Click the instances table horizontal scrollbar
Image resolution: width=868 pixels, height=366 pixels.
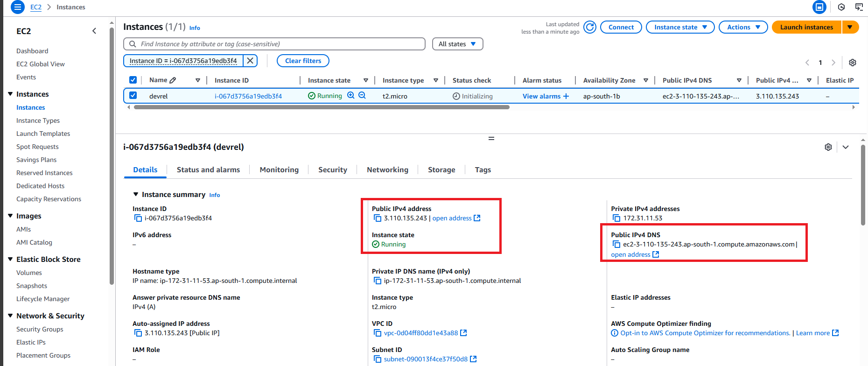[322, 107]
